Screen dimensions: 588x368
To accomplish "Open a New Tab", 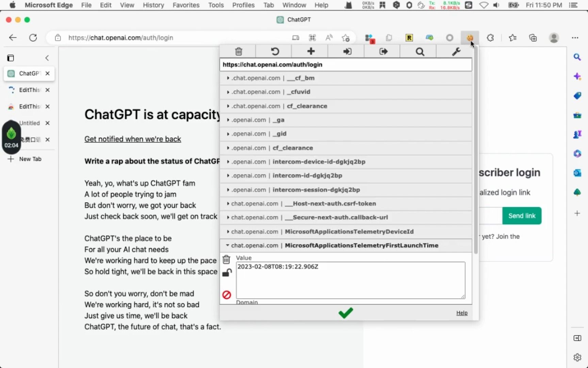I will click(24, 159).
